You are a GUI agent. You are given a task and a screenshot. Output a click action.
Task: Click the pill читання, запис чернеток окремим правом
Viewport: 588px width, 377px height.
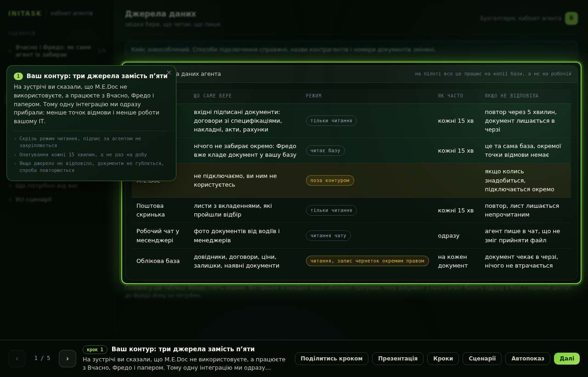[367, 261]
